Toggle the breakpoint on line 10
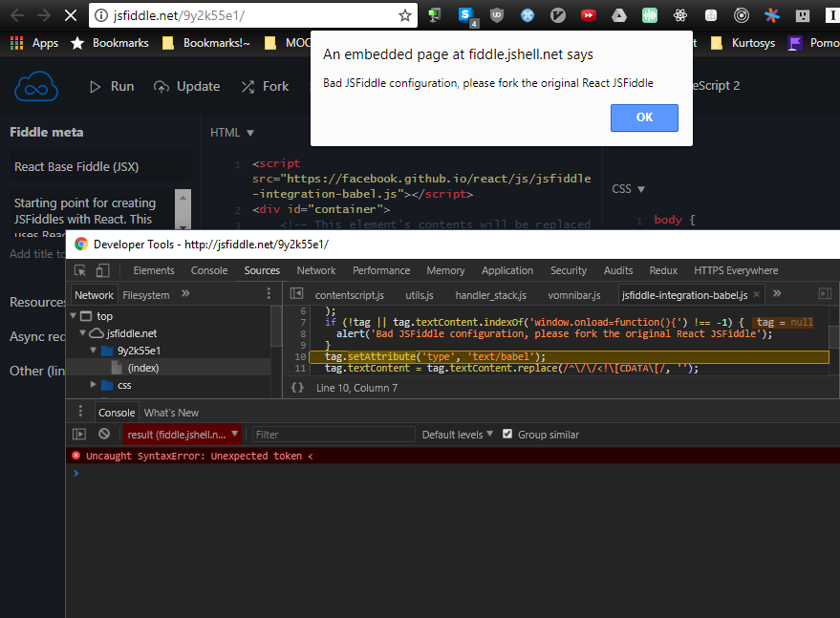 [x=302, y=356]
